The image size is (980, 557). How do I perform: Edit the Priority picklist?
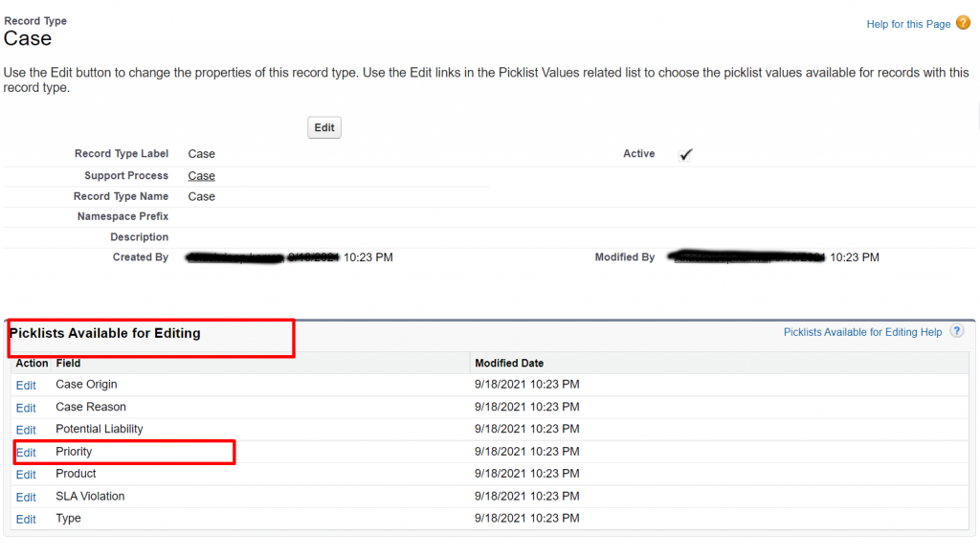(x=26, y=453)
